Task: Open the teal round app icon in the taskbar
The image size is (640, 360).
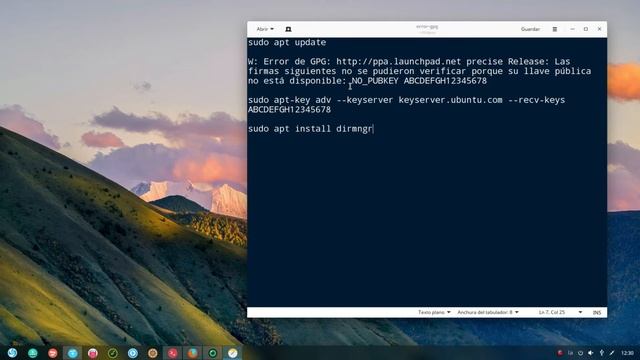Action: click(x=33, y=353)
